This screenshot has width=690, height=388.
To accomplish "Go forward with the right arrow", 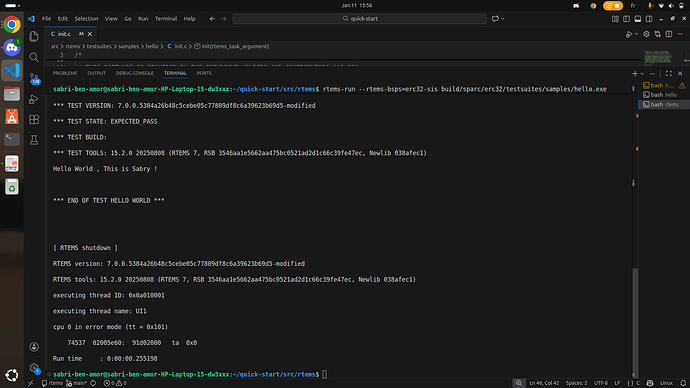I will click(224, 19).
